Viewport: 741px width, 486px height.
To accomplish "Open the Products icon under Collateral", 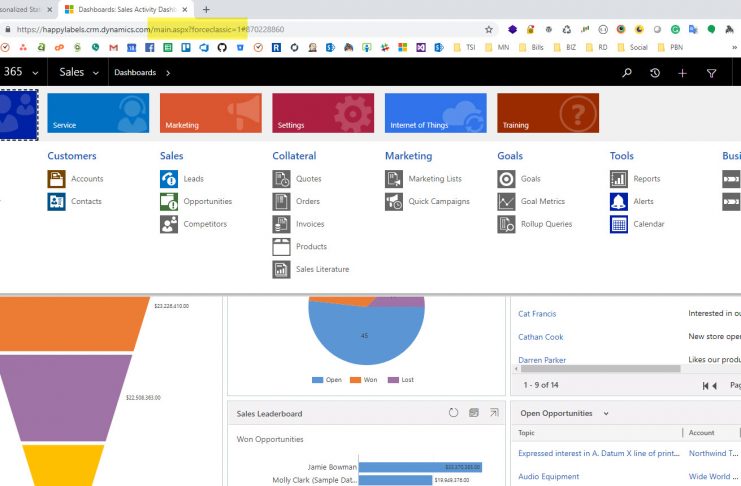I will (281, 247).
